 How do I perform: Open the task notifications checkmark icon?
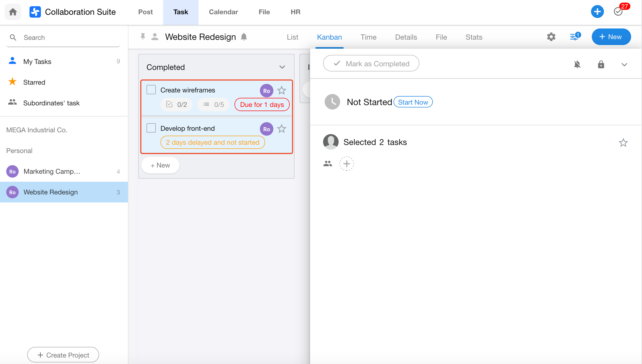click(618, 12)
